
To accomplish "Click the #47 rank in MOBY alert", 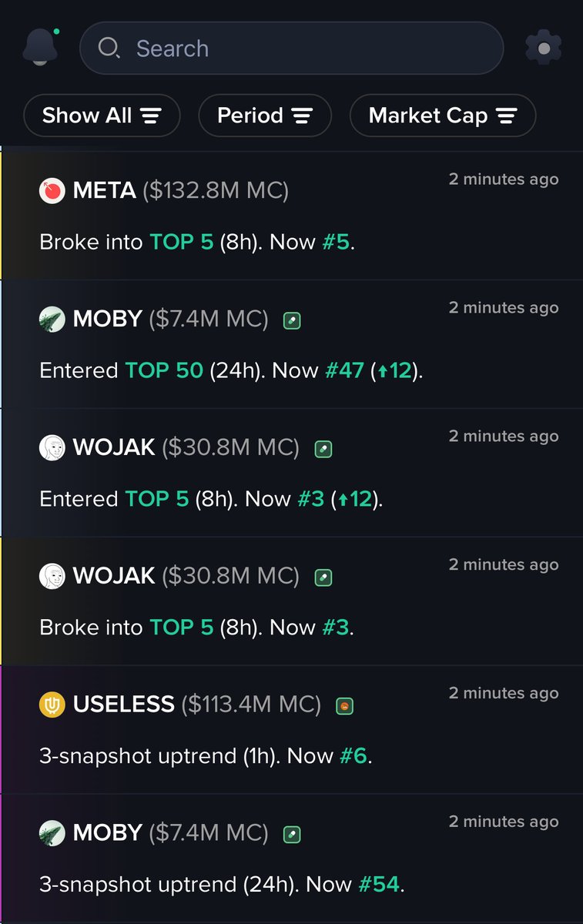I will tap(344, 370).
